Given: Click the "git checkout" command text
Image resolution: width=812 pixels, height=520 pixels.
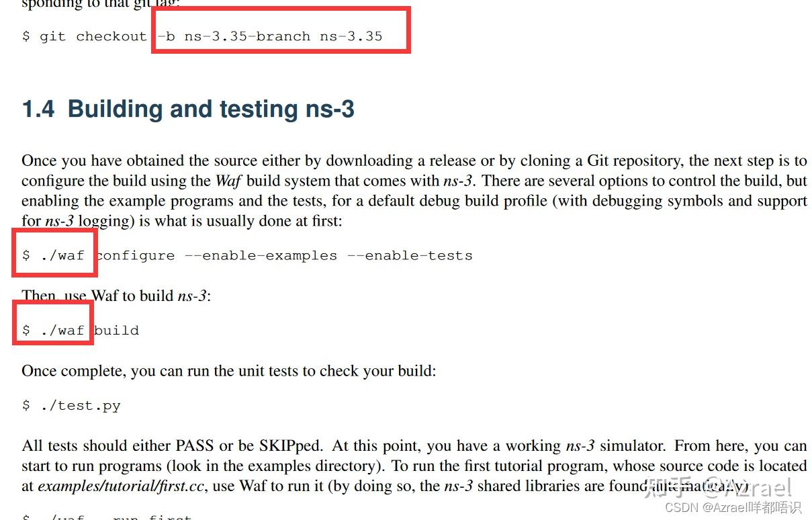Looking at the screenshot, I should pos(93,36).
